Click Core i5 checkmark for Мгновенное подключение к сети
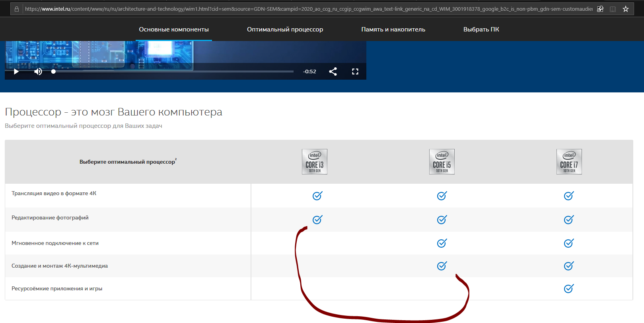 [442, 243]
